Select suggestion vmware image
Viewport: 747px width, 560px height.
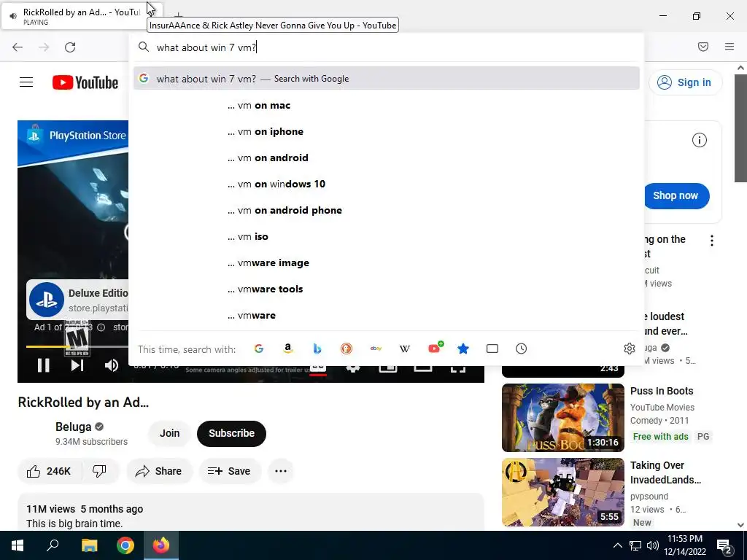point(387,262)
